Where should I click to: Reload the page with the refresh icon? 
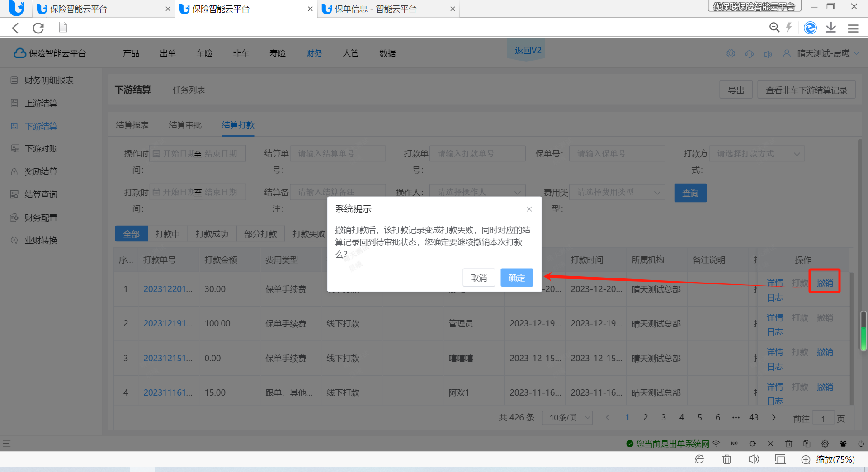coord(38,28)
